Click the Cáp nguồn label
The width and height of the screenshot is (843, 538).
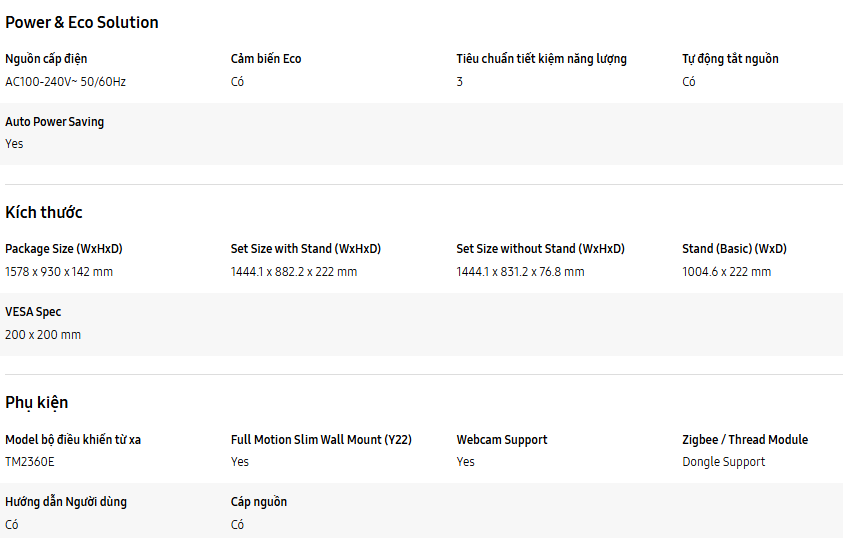coord(259,502)
